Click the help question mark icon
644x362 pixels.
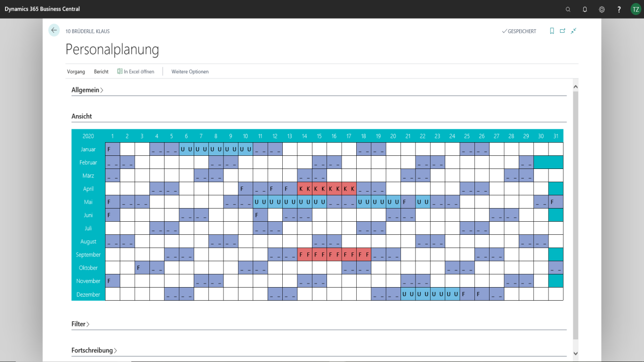click(x=619, y=9)
